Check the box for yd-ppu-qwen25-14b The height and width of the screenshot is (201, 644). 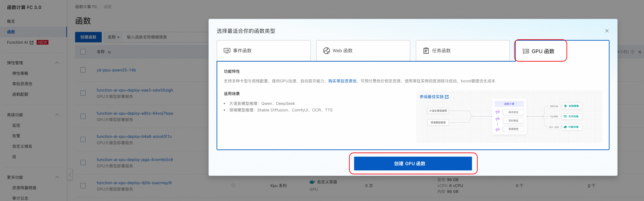[83, 70]
